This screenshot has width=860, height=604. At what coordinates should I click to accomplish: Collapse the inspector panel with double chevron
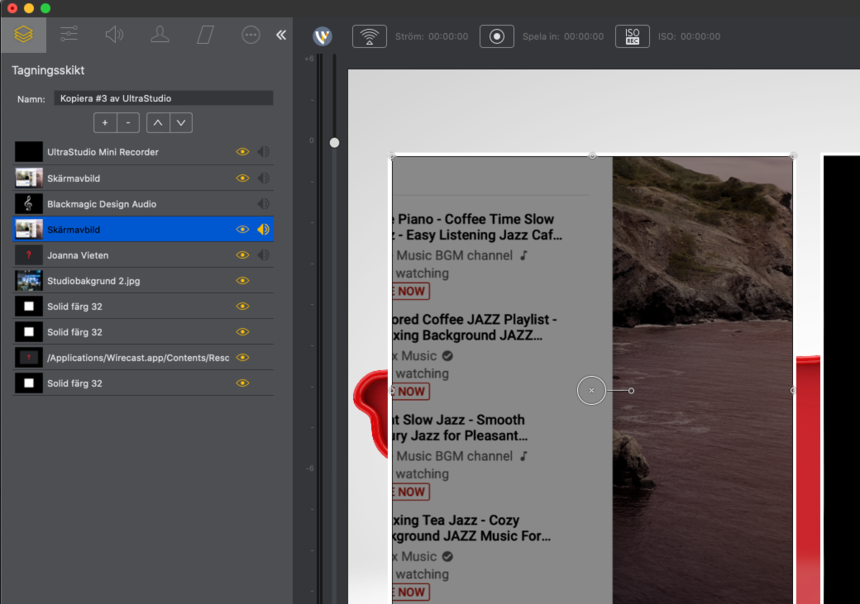tap(281, 35)
